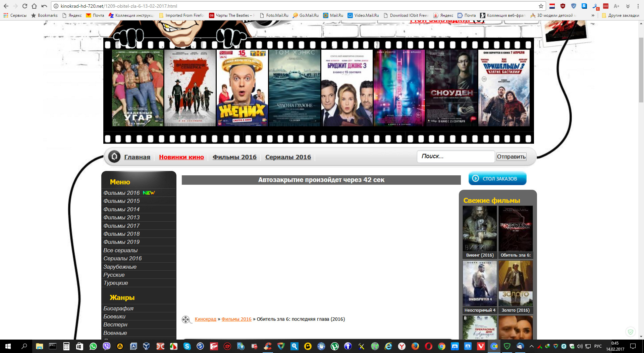644x353 pixels.
Task: Open the Другие закладки bookmarks folder
Action: tap(621, 15)
